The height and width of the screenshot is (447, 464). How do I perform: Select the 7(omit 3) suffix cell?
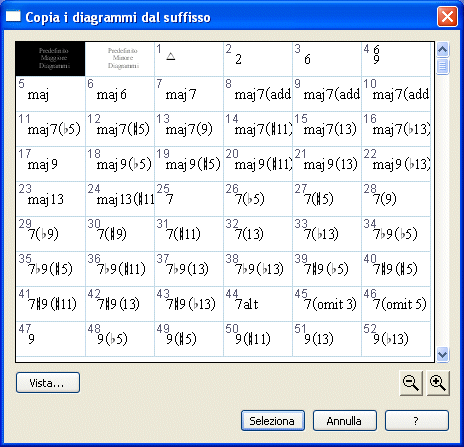[327, 304]
